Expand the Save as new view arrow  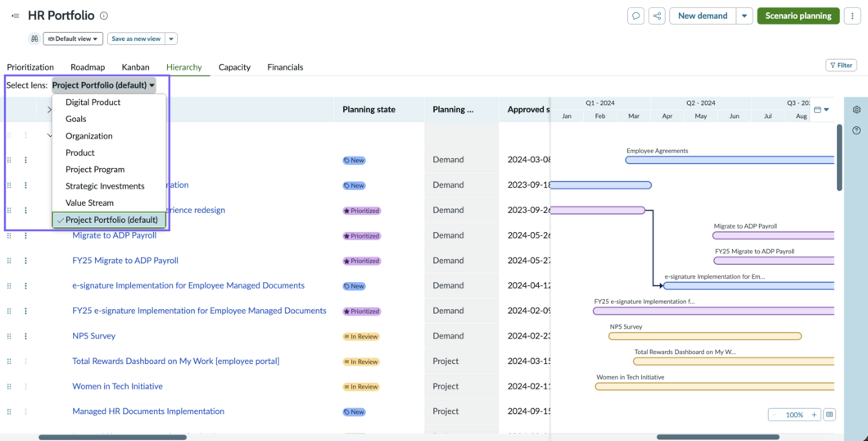click(x=171, y=39)
